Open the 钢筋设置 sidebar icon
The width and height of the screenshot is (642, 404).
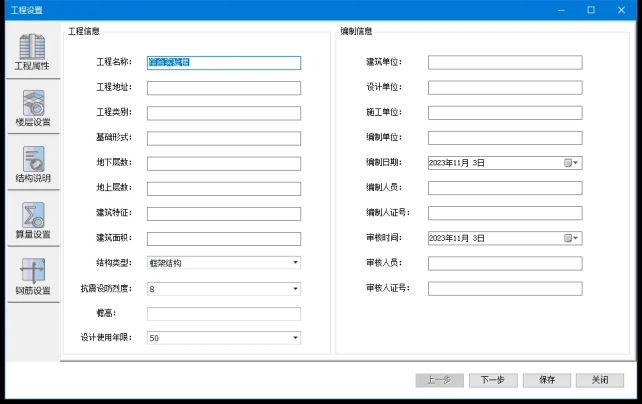click(32, 276)
